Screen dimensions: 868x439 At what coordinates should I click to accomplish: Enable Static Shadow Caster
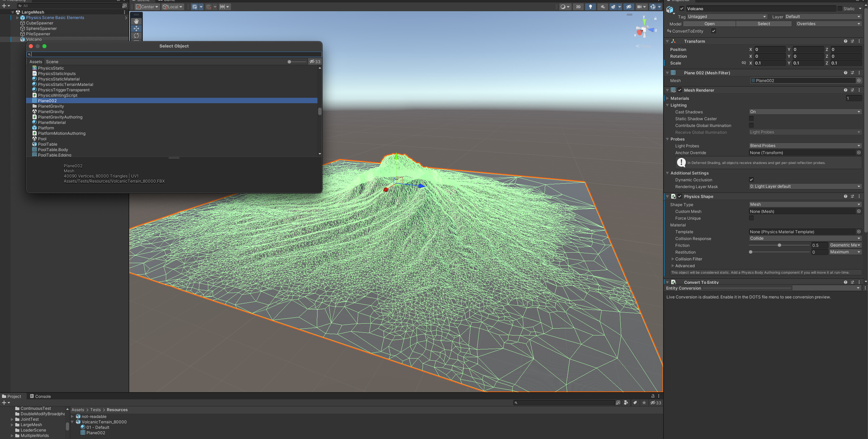point(752,118)
